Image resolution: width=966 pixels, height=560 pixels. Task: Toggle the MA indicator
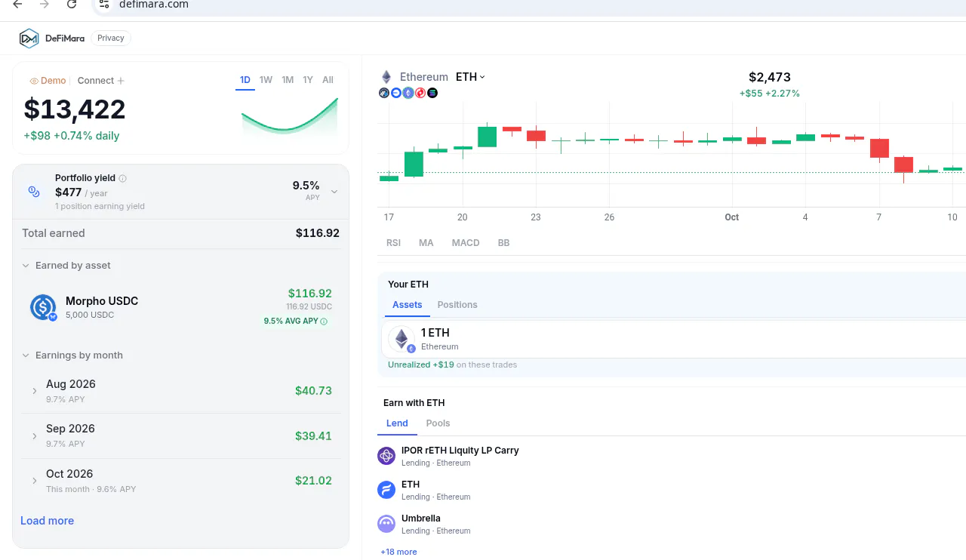tap(426, 243)
